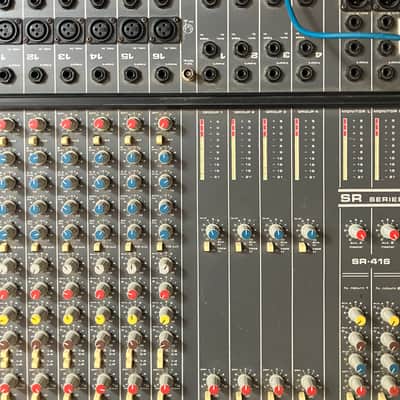This screenshot has height=400, width=400.
Task: Click channel 14 top red gain knob
Action: (x=102, y=124)
